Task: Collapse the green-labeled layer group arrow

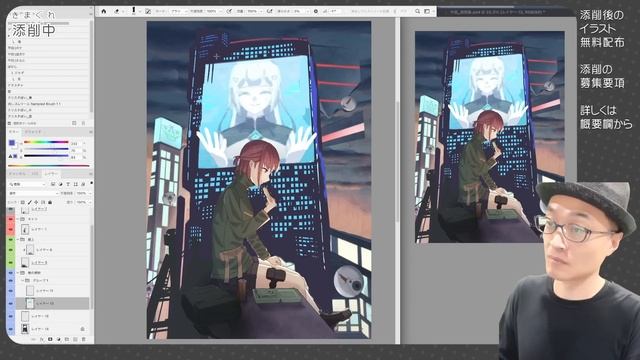Action: coord(18,240)
